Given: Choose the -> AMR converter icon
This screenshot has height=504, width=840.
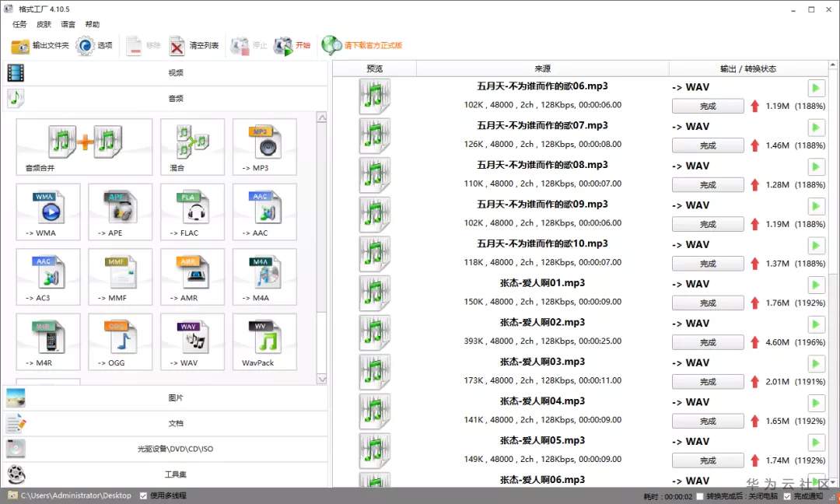Looking at the screenshot, I should 192,277.
